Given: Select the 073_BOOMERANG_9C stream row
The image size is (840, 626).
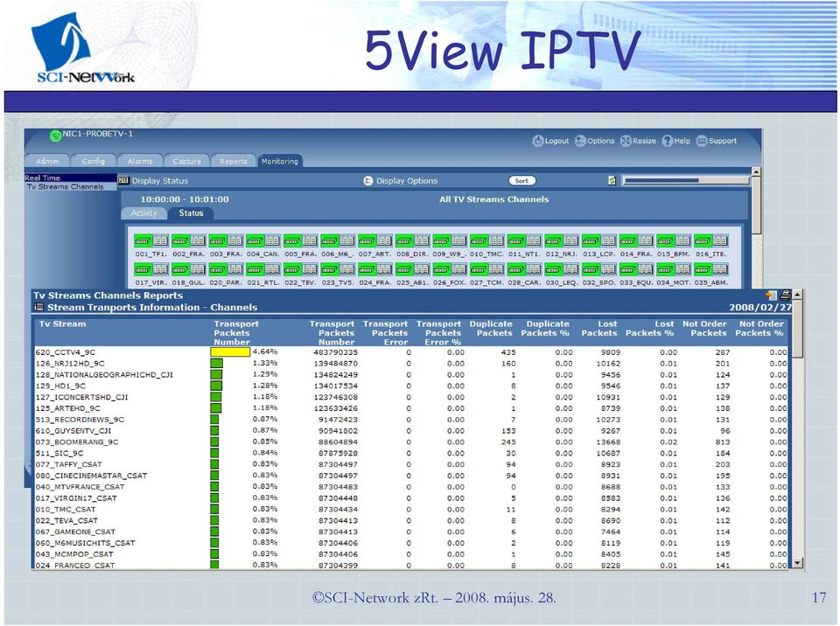Looking at the screenshot, I should pyautogui.click(x=411, y=442).
